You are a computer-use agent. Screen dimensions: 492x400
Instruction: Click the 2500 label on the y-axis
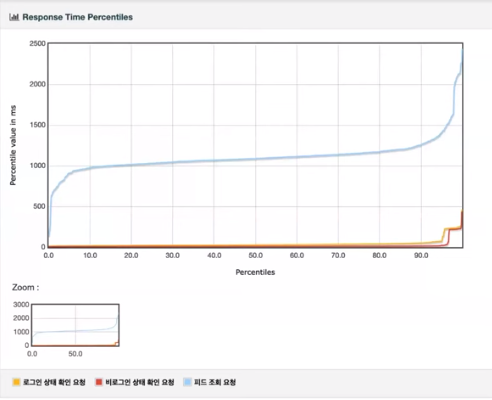37,44
